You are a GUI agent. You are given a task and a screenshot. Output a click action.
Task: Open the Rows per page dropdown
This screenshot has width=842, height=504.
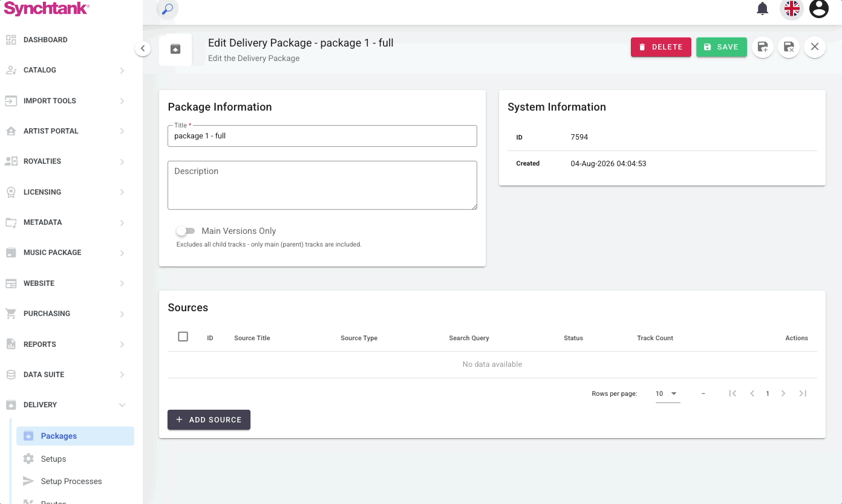668,393
